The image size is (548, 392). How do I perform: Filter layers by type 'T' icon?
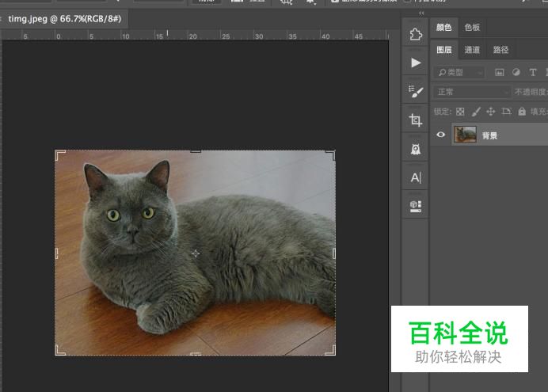(533, 72)
